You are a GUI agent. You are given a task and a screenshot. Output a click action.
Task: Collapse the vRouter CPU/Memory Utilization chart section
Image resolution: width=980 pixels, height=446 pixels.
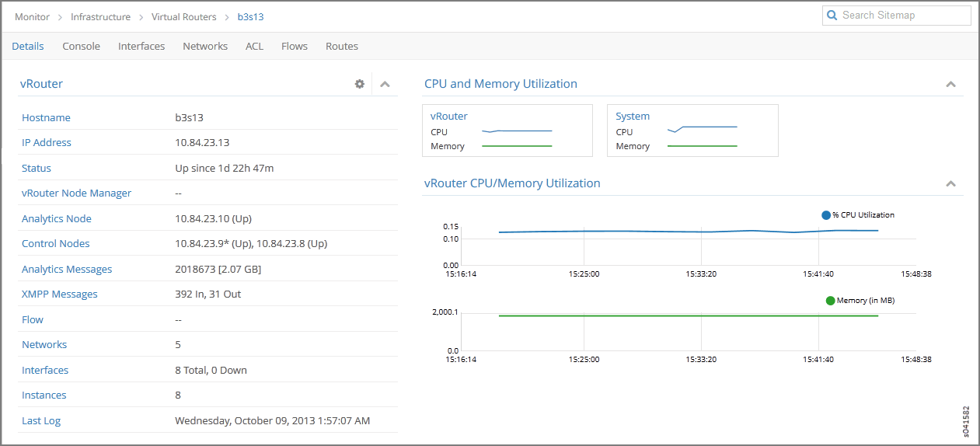[950, 183]
